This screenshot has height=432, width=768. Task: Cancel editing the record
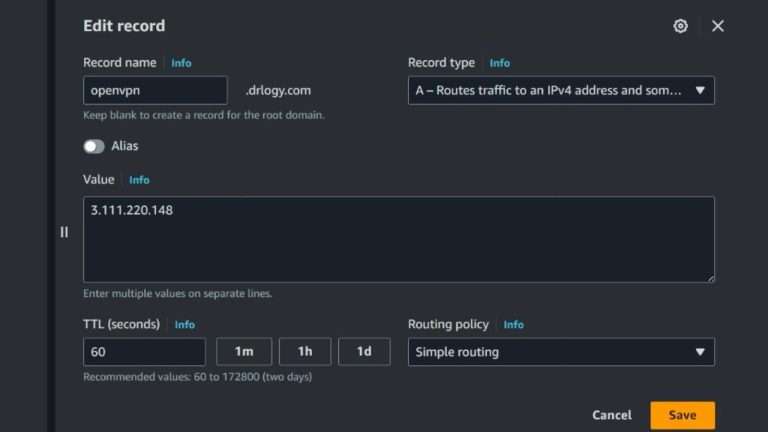[611, 415]
